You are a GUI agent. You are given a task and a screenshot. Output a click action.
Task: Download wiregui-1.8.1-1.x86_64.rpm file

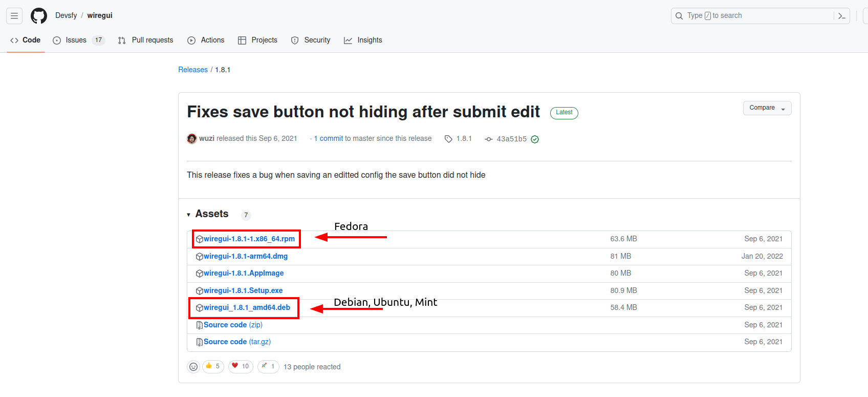tap(249, 239)
